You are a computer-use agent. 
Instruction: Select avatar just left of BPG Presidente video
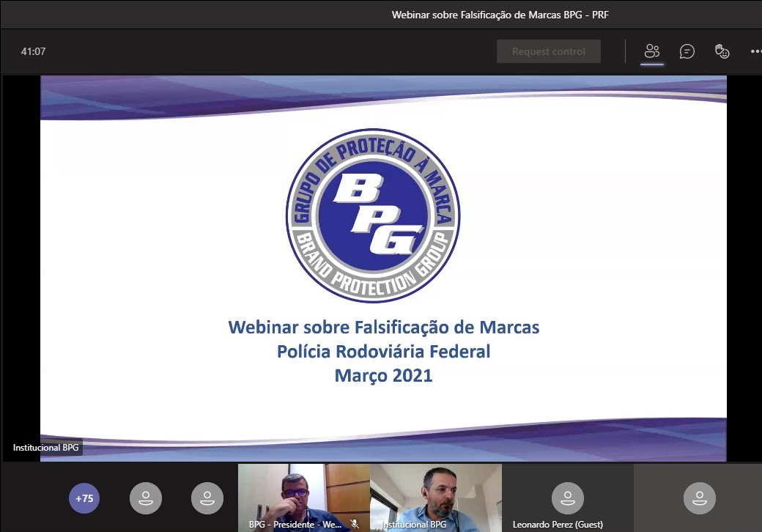pos(207,498)
